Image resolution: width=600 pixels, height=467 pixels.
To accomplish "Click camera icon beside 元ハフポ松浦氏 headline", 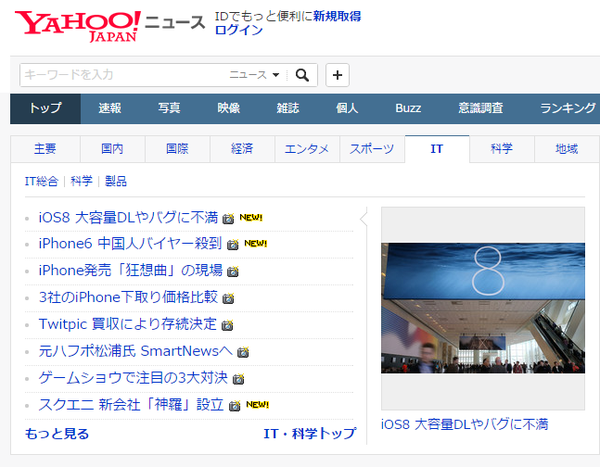I will pyautogui.click(x=243, y=352).
